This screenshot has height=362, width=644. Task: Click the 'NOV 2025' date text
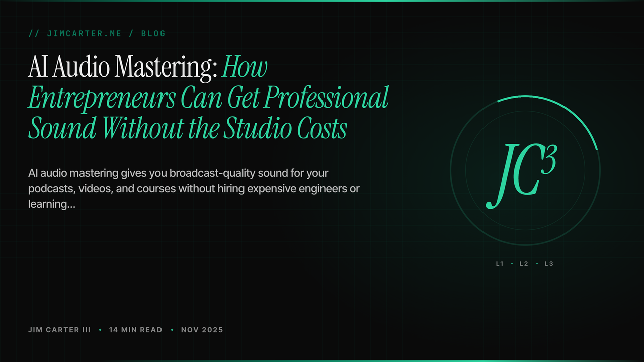point(202,330)
